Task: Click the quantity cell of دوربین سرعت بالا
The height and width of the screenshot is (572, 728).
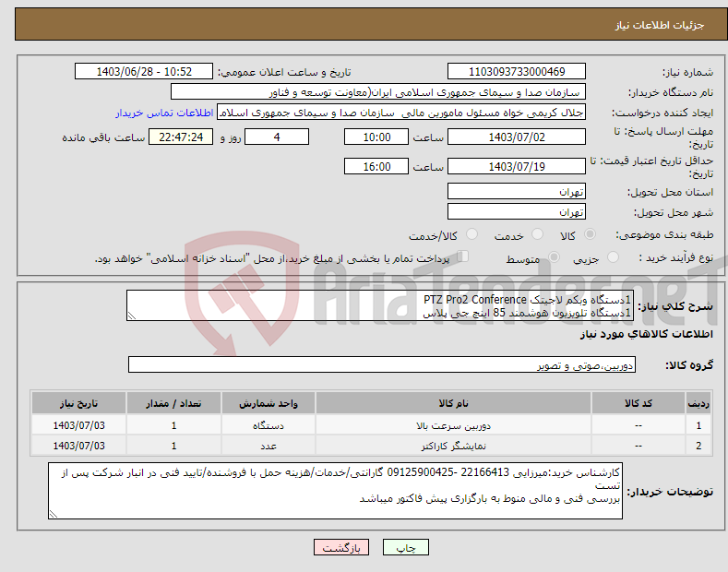Action: click(173, 425)
